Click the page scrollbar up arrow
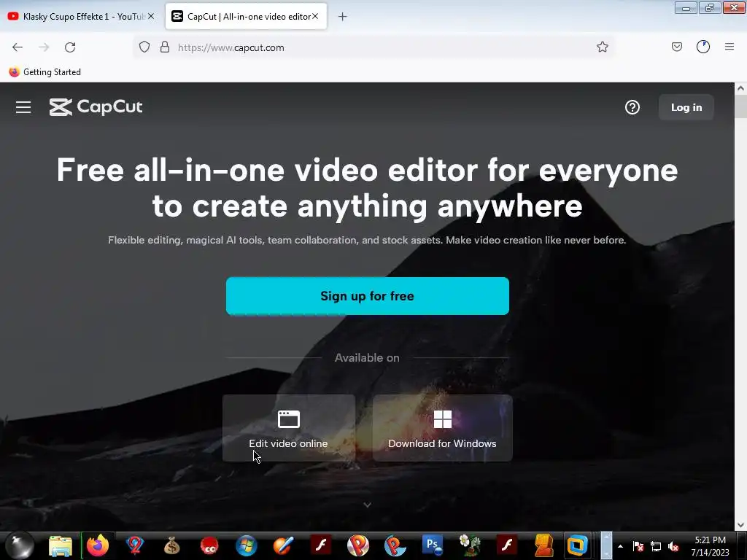The image size is (747, 560). (740, 88)
